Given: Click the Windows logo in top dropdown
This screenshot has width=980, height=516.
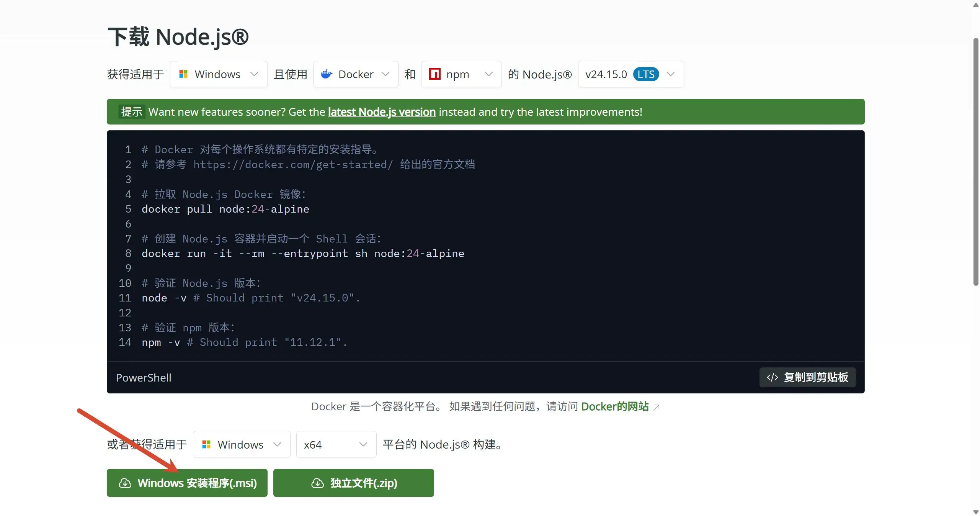Looking at the screenshot, I should coord(183,74).
